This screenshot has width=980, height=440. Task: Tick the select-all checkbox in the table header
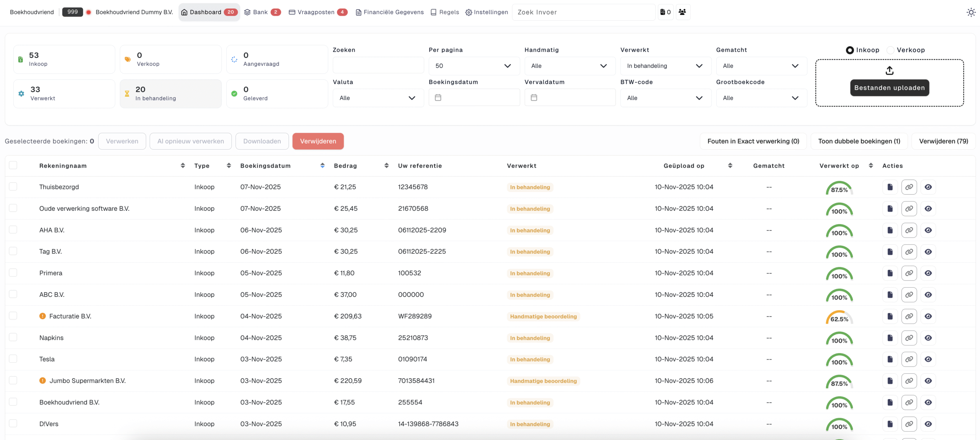pos(13,165)
